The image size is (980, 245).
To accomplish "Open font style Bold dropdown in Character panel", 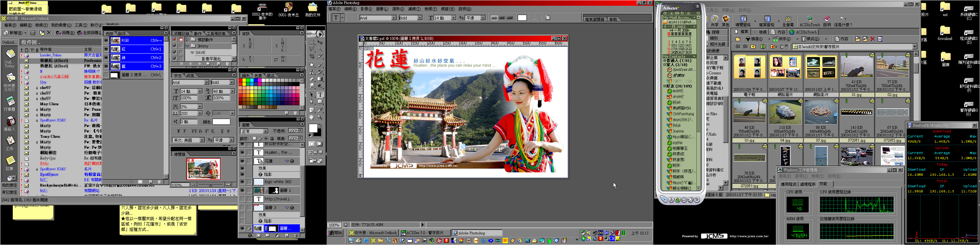I will pyautogui.click(x=232, y=82).
